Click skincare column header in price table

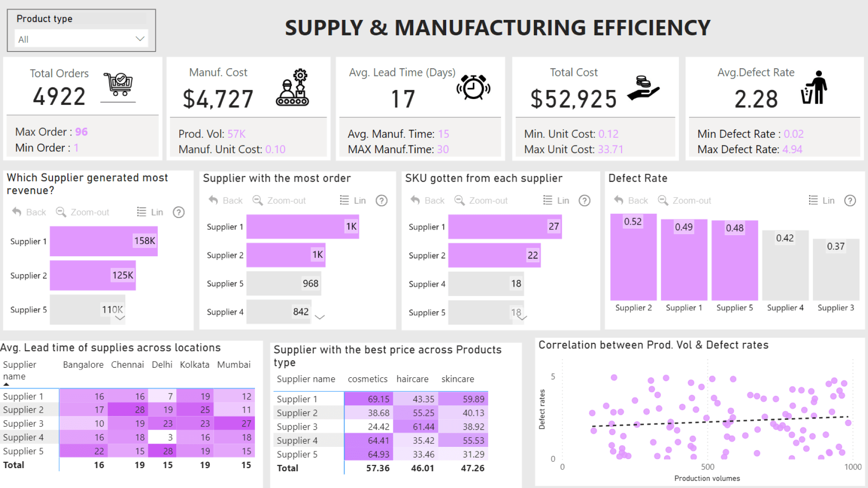click(x=458, y=379)
